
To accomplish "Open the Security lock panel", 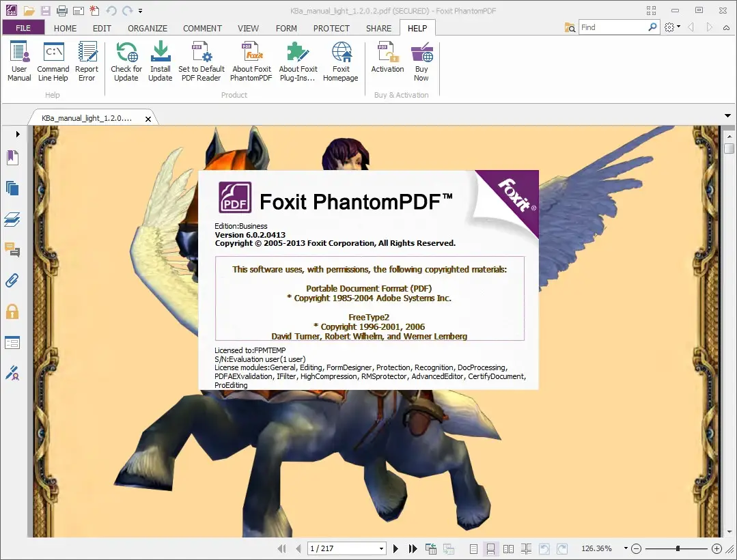I will [x=13, y=311].
